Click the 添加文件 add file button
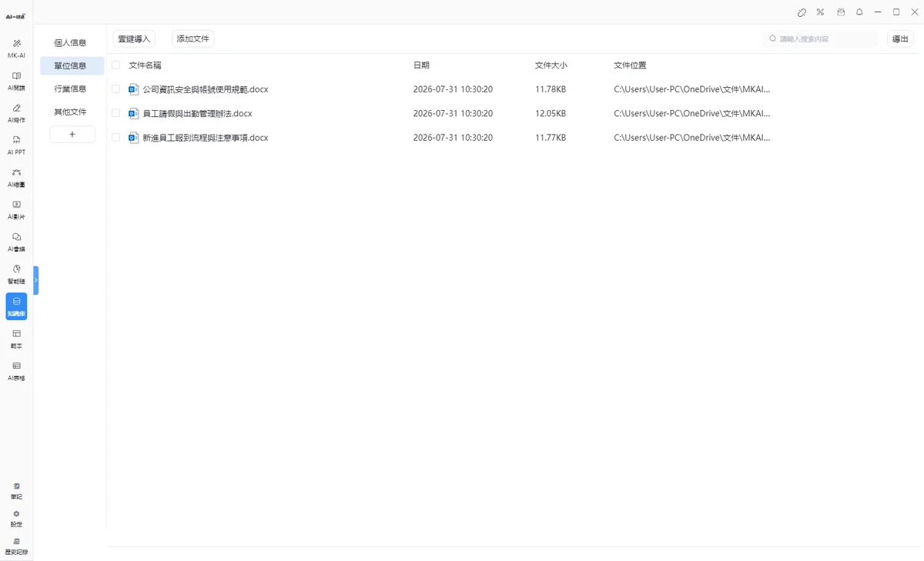Image resolution: width=924 pixels, height=561 pixels. pyautogui.click(x=192, y=38)
